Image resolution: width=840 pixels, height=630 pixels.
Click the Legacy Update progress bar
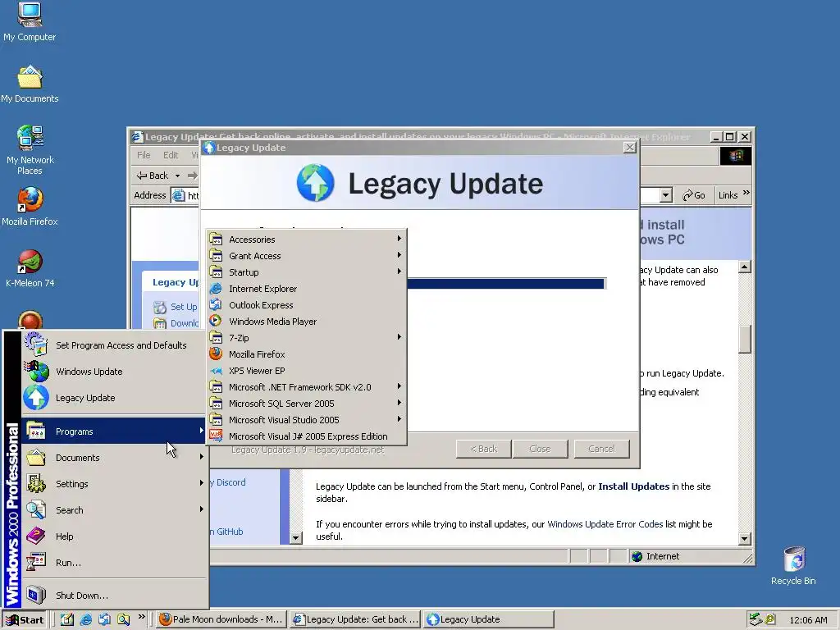pyautogui.click(x=506, y=283)
